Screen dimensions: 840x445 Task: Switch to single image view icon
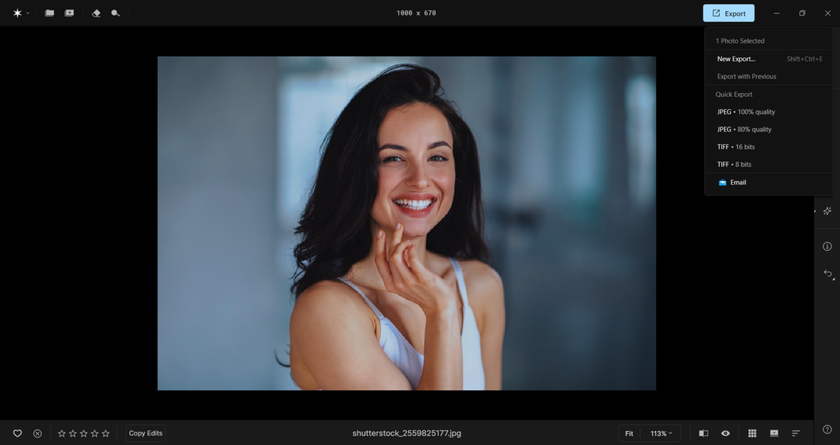pos(774,433)
